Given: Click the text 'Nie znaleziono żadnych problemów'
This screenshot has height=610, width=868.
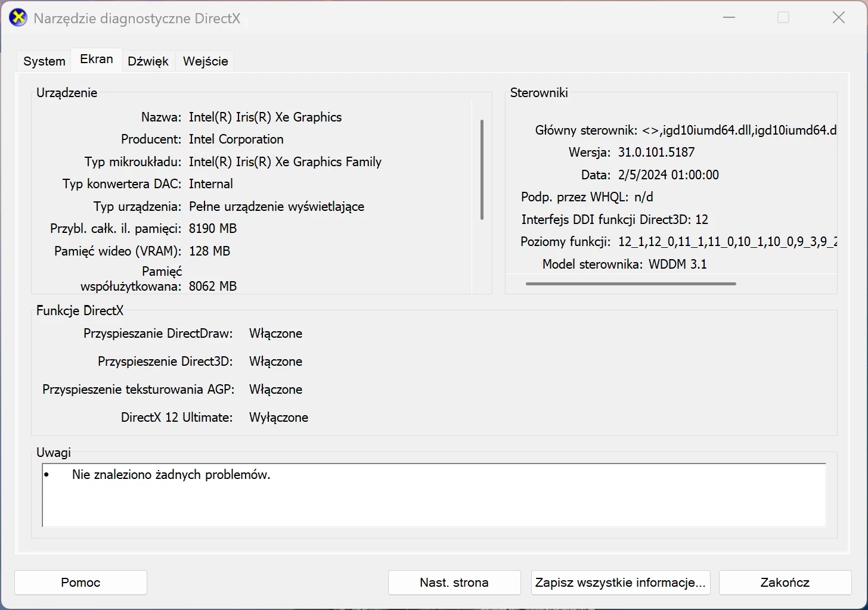Looking at the screenshot, I should click(x=170, y=474).
